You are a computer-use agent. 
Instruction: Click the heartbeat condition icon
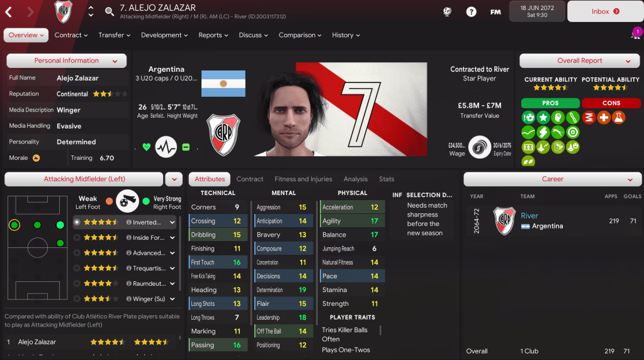click(x=166, y=147)
